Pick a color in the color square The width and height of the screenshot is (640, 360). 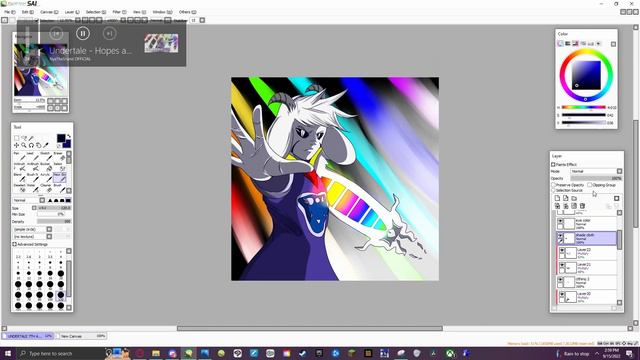coord(586,75)
